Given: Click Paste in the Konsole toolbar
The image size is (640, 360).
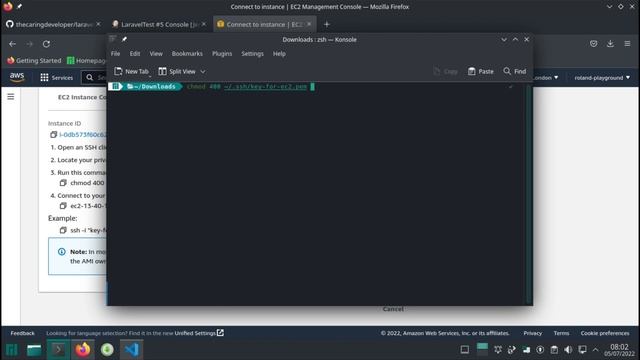Looking at the screenshot, I should click(480, 71).
